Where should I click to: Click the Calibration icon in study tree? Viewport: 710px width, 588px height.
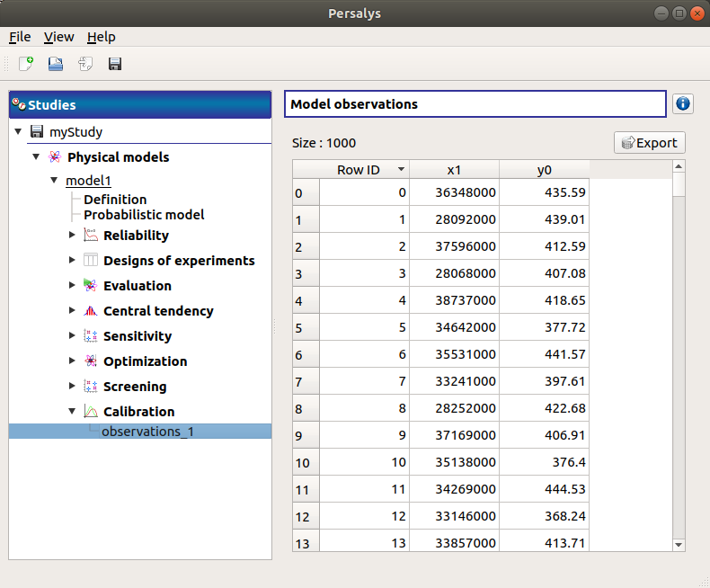coord(90,412)
